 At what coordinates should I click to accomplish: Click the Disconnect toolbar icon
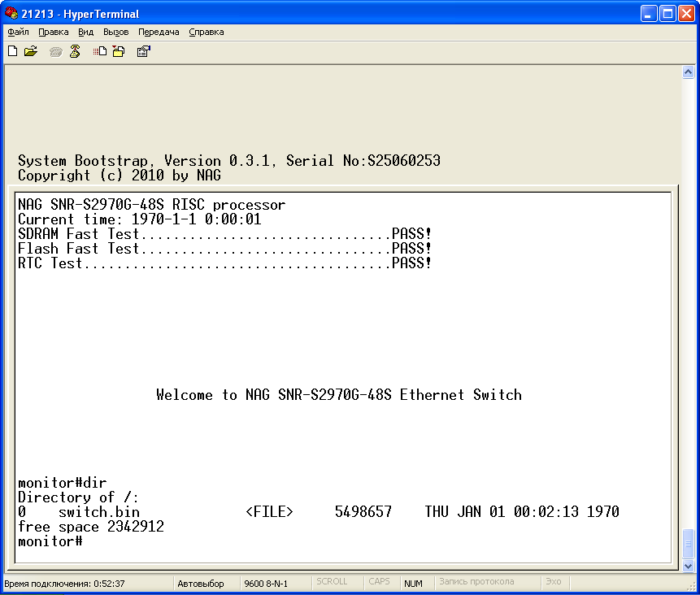[75, 52]
